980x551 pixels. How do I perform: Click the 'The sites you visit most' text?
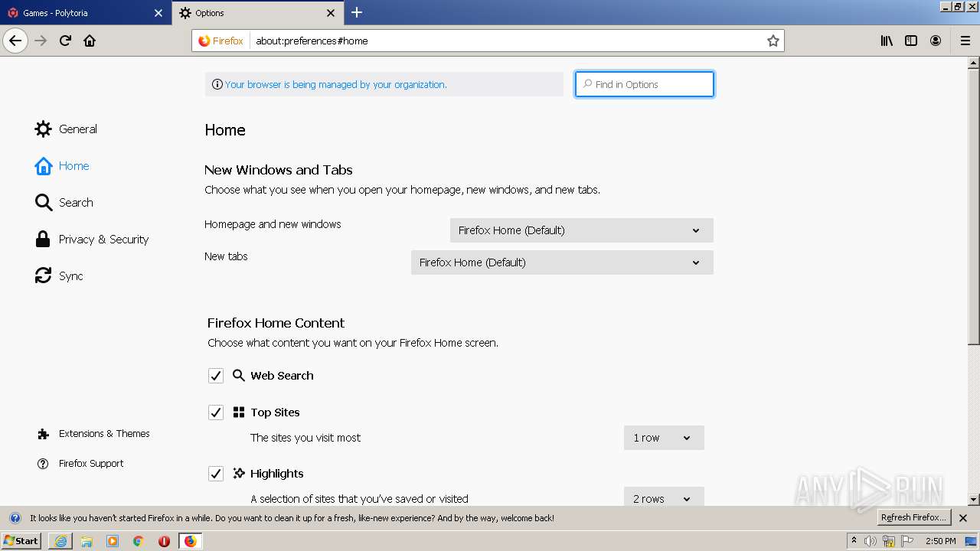pyautogui.click(x=305, y=438)
